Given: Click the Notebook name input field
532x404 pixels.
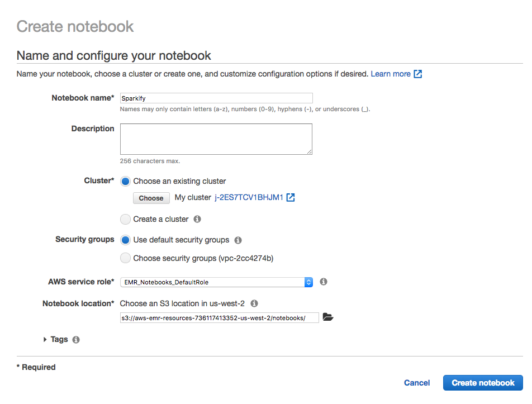Looking at the screenshot, I should coord(216,98).
